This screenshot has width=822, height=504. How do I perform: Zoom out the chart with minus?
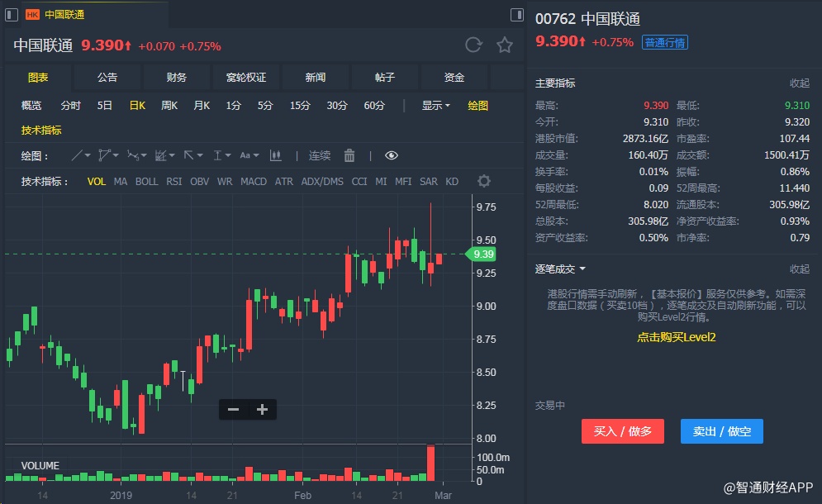point(233,409)
